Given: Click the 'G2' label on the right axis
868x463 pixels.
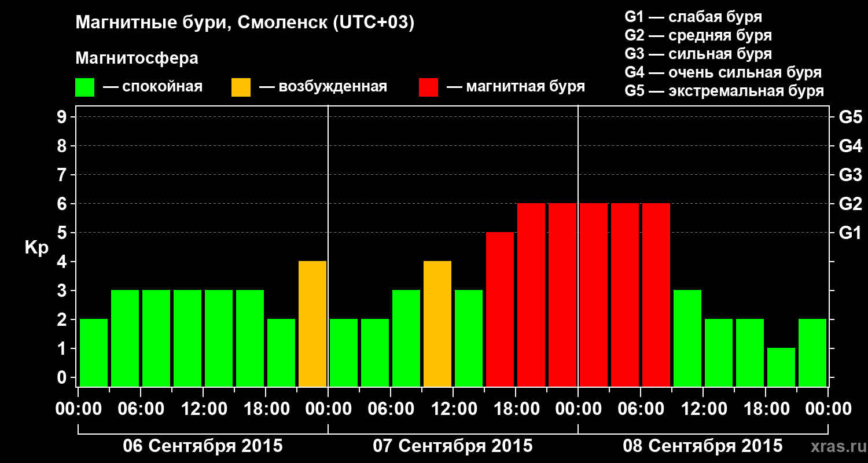Looking at the screenshot, I should (850, 204).
